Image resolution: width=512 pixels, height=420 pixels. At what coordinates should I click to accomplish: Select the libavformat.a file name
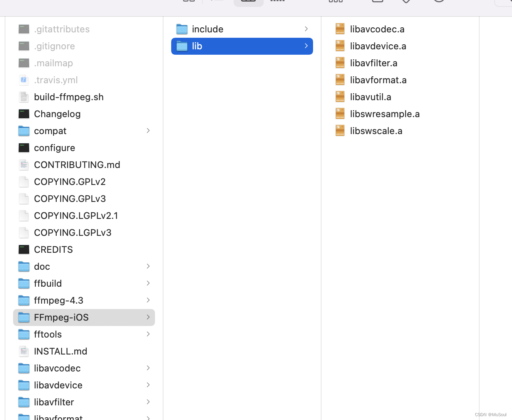tap(378, 80)
